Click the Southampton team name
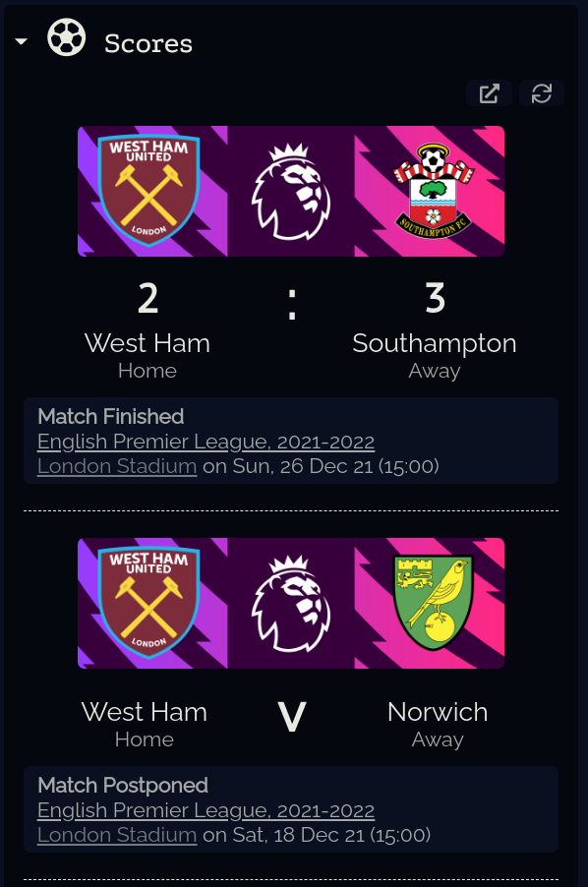 coord(435,343)
